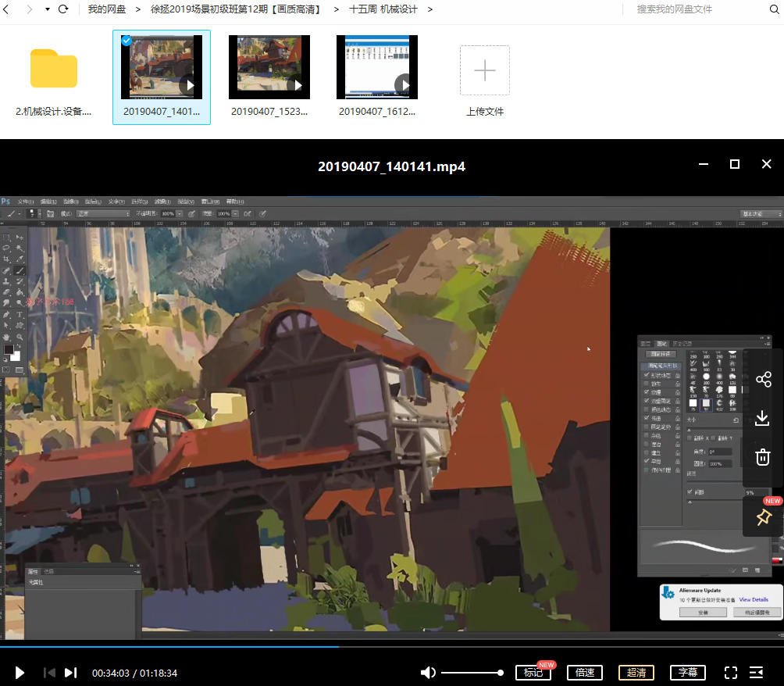Click the search magnifier icon
784x686 pixels.
(774, 9)
